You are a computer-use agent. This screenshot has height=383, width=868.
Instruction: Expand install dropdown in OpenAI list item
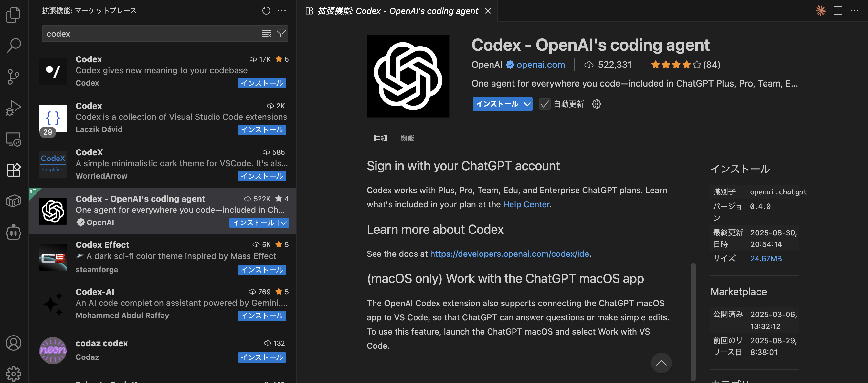pos(284,223)
